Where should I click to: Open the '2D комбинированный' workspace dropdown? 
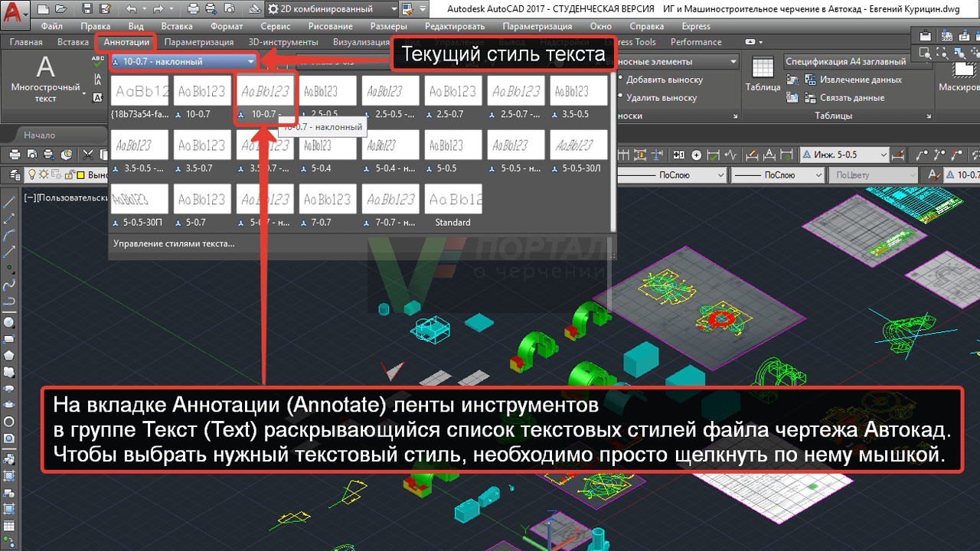[x=332, y=9]
